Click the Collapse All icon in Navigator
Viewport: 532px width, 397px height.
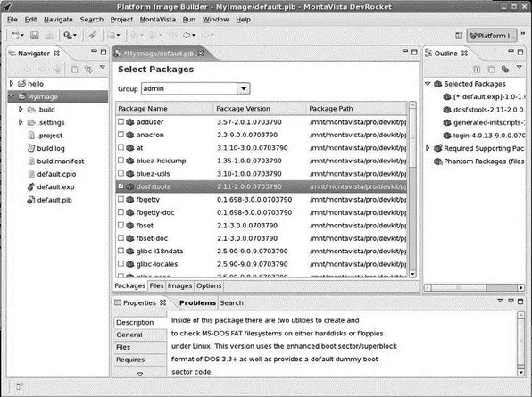point(74,70)
